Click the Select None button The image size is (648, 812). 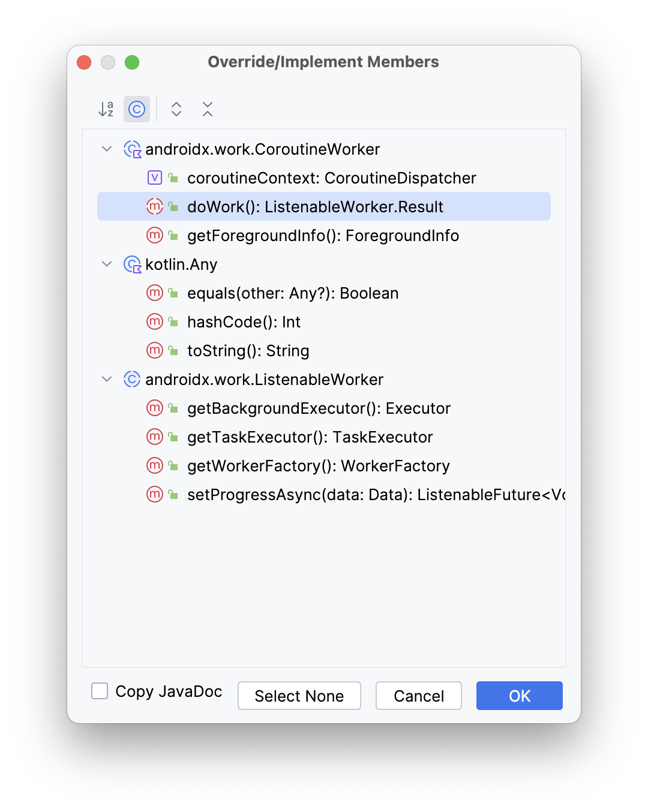point(299,696)
